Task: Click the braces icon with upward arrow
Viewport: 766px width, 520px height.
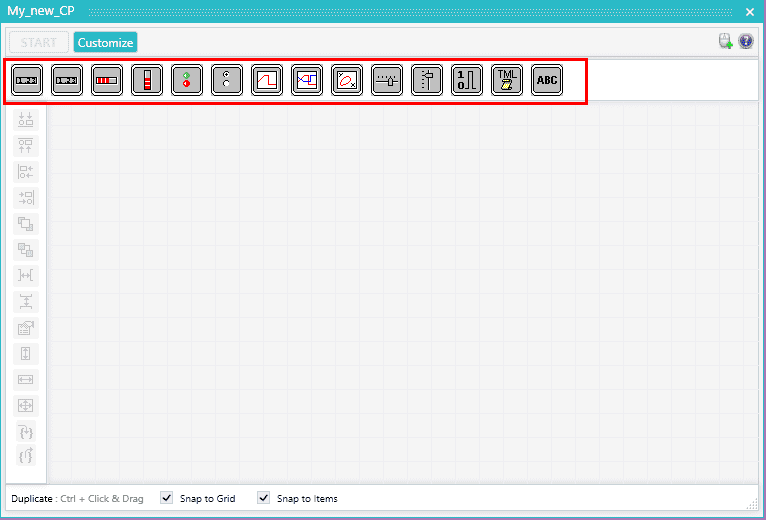Action: [x=26, y=455]
